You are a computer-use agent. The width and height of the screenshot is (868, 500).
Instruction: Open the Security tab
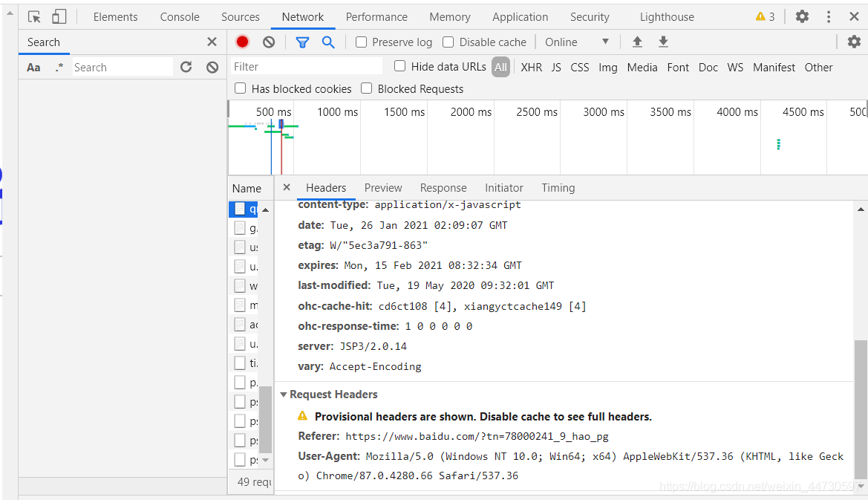click(590, 17)
